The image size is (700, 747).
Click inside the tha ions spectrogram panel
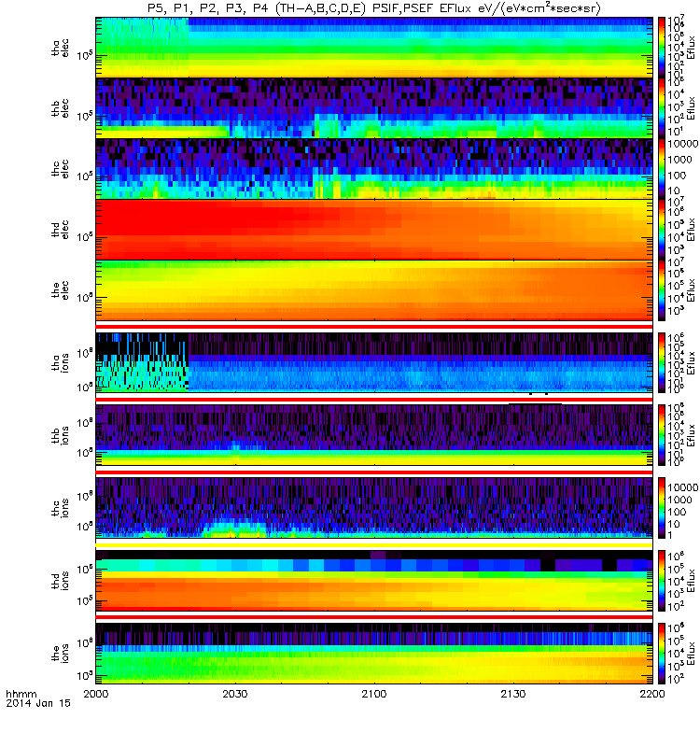point(374,362)
